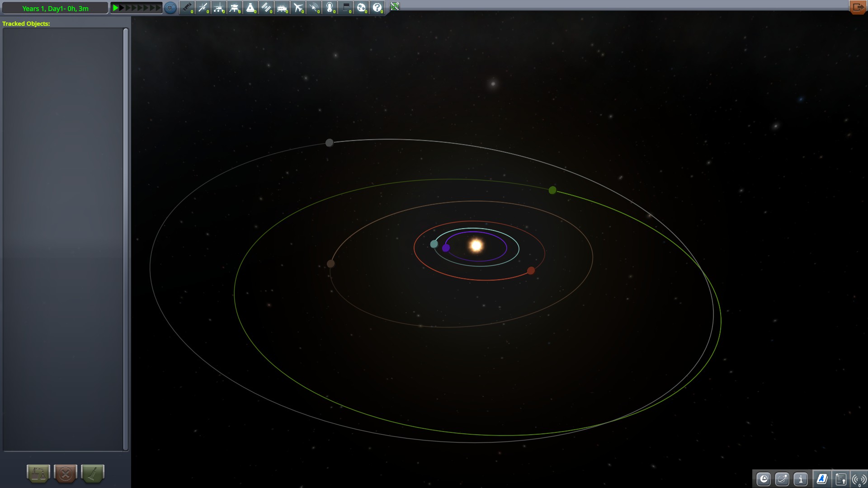
Task: Click the green fly rocket button
Action: coord(93,474)
